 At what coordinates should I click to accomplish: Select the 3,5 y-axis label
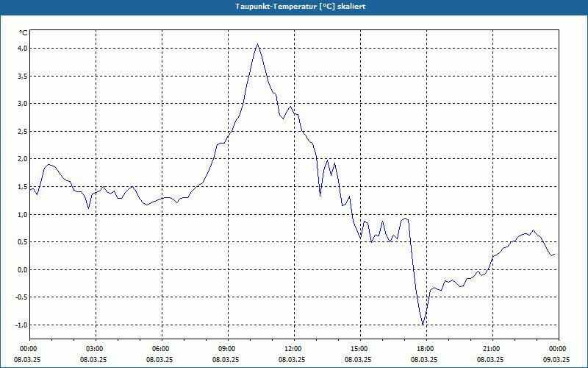(x=23, y=77)
